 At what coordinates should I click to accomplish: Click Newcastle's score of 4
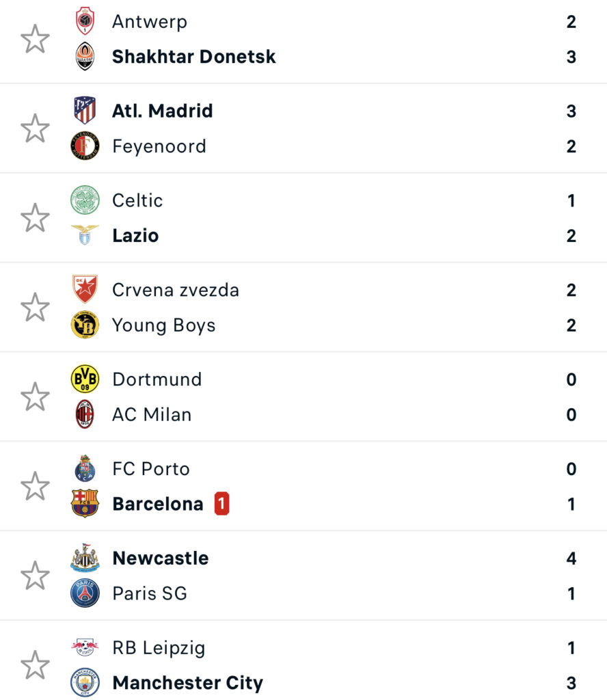[x=571, y=558]
